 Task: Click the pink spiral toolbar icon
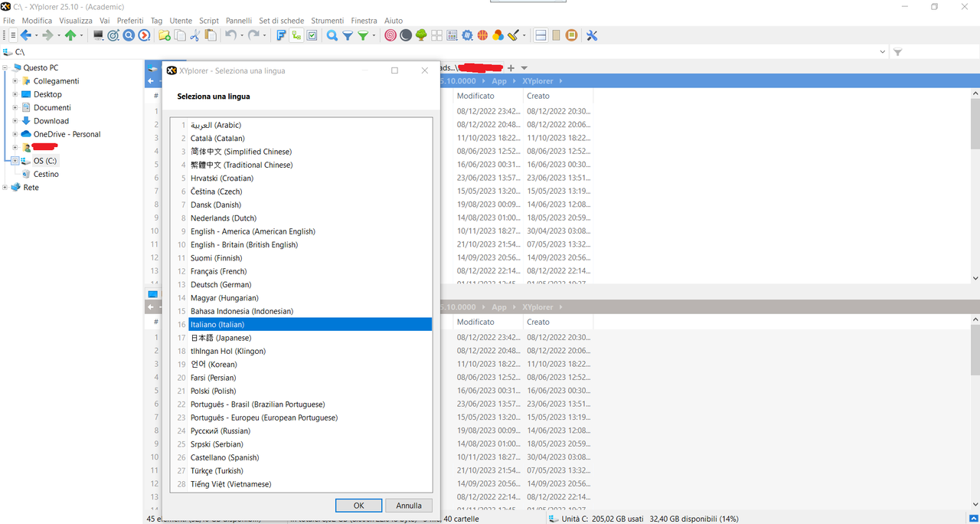390,35
